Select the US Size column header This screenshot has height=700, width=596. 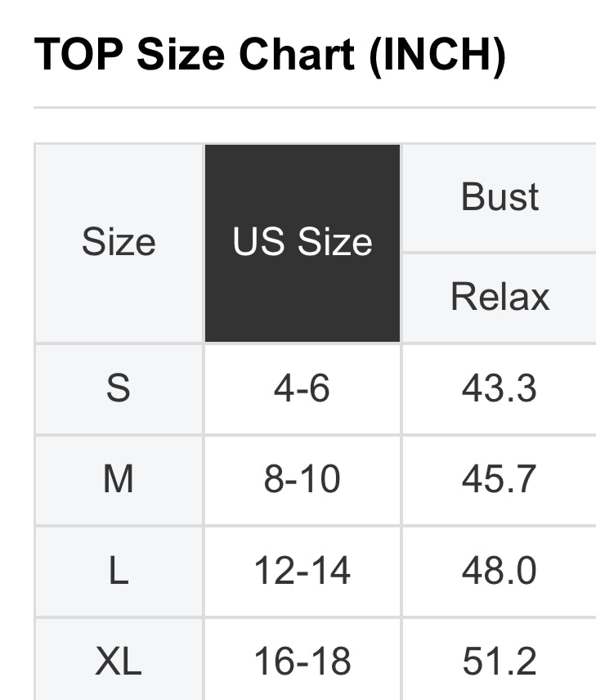[x=302, y=243]
